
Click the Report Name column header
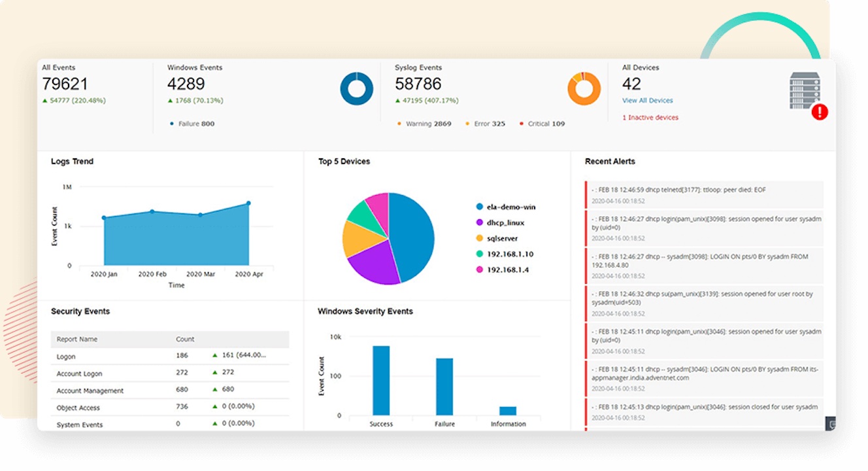(x=76, y=340)
